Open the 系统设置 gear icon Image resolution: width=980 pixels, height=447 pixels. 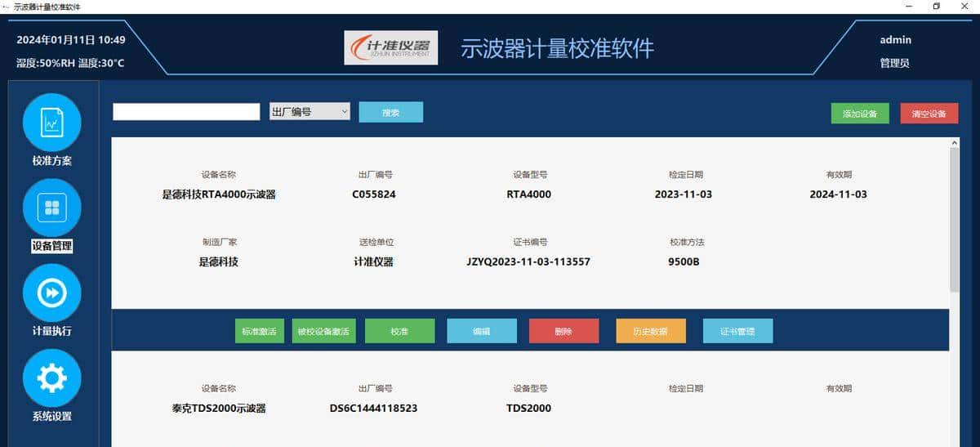coord(51,378)
